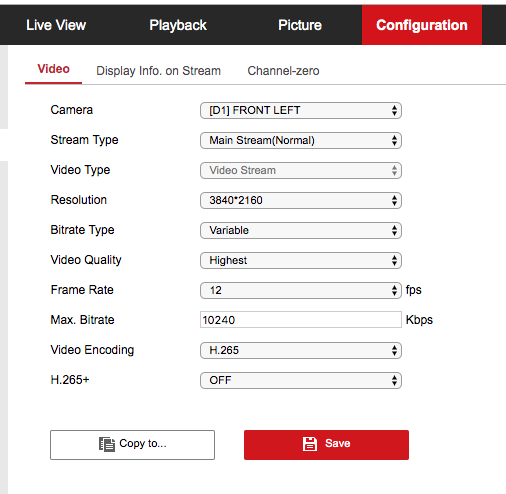Click the Copy to... button
This screenshot has height=494, width=506.
(132, 445)
